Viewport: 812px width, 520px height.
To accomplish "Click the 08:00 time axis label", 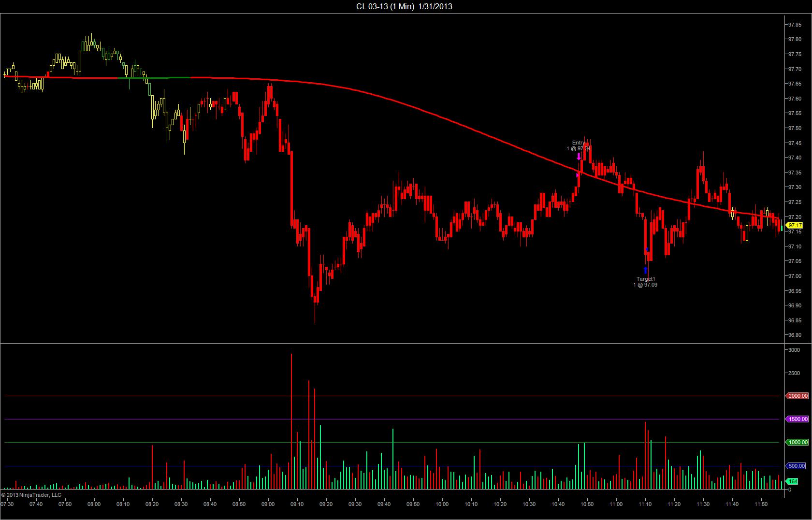I will pos(94,504).
